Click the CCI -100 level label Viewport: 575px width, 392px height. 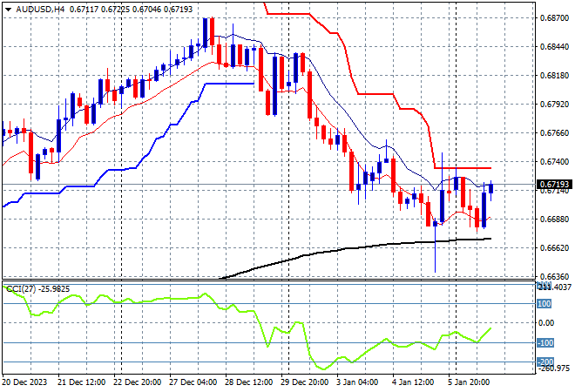pyautogui.click(x=544, y=343)
